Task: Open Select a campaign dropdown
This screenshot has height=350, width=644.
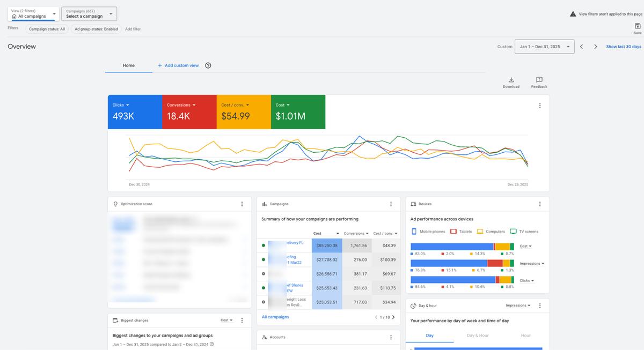Action: [x=89, y=14]
